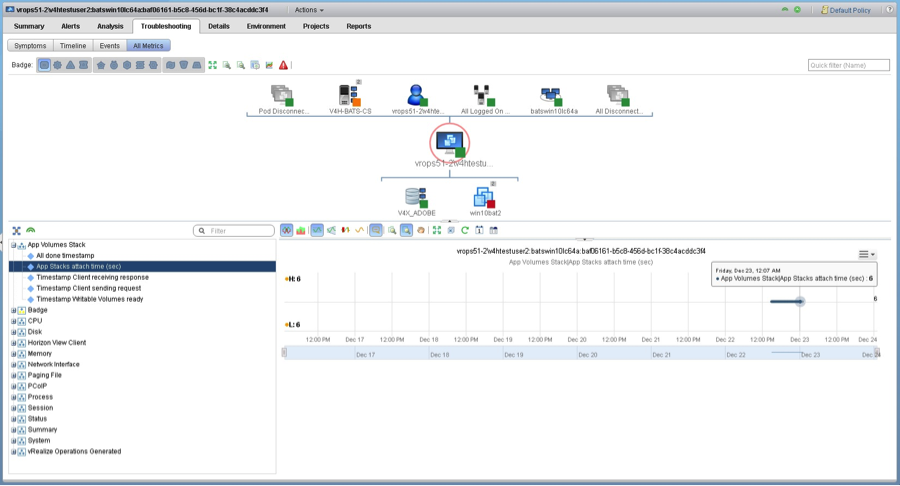Click the V4K_ADOBE datastore icon
This screenshot has height=486, width=900.
click(417, 197)
